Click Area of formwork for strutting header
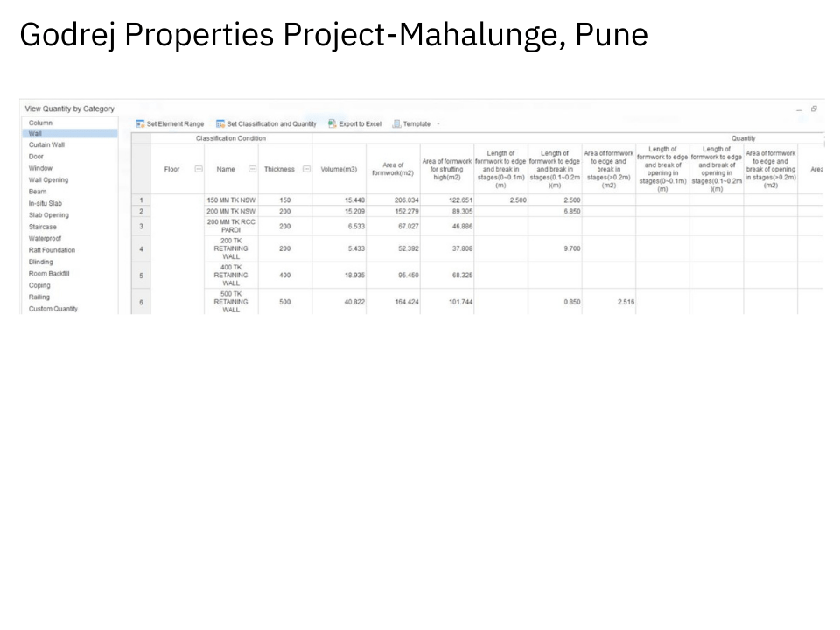 [447, 169]
